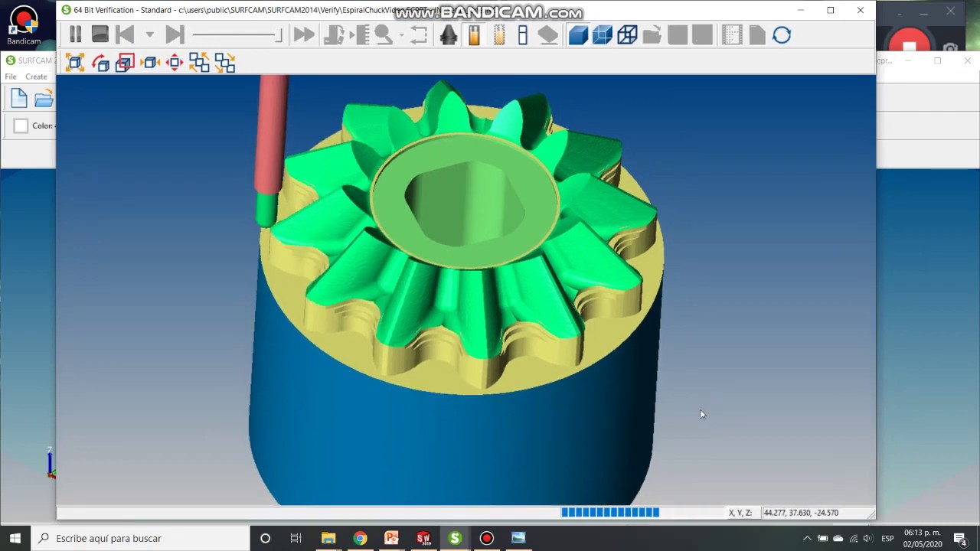The height and width of the screenshot is (551, 980).
Task: Click the greyed square stock icon
Action: pyautogui.click(x=678, y=34)
